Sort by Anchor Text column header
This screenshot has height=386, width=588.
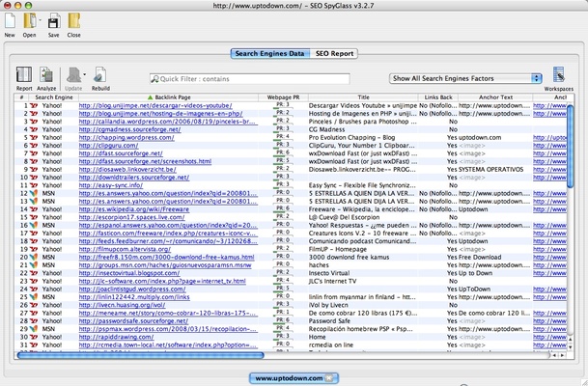pos(495,97)
